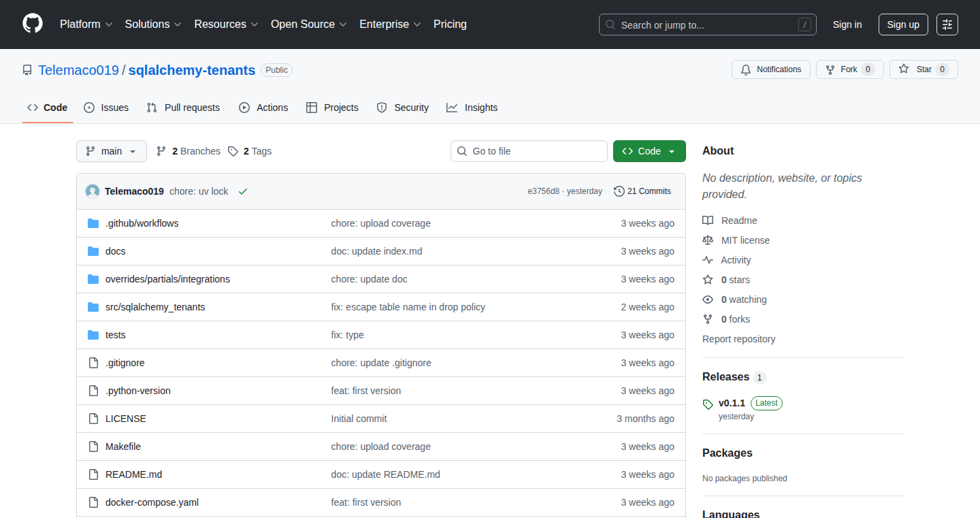Click the star icon in Star button
The width and height of the screenshot is (980, 518).
[x=904, y=69]
